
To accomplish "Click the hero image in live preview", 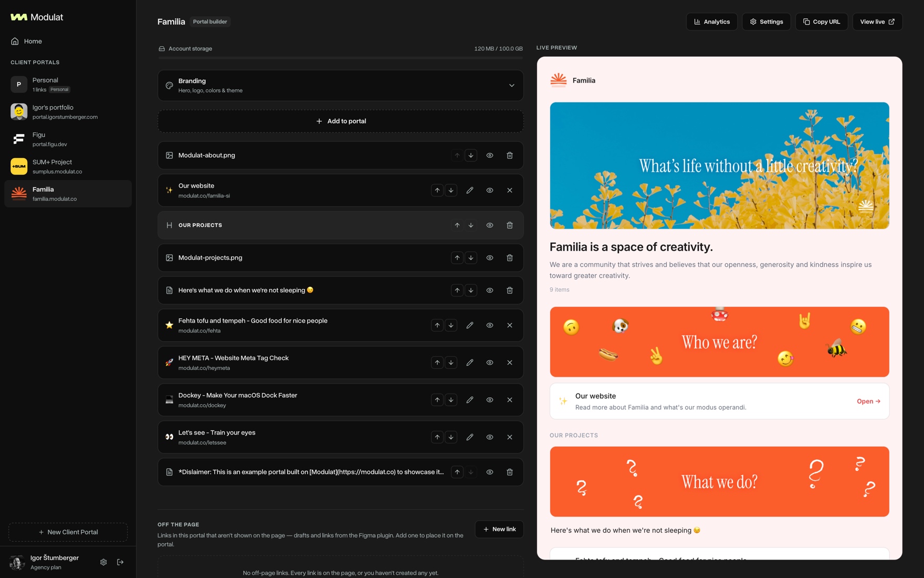I will (x=719, y=166).
